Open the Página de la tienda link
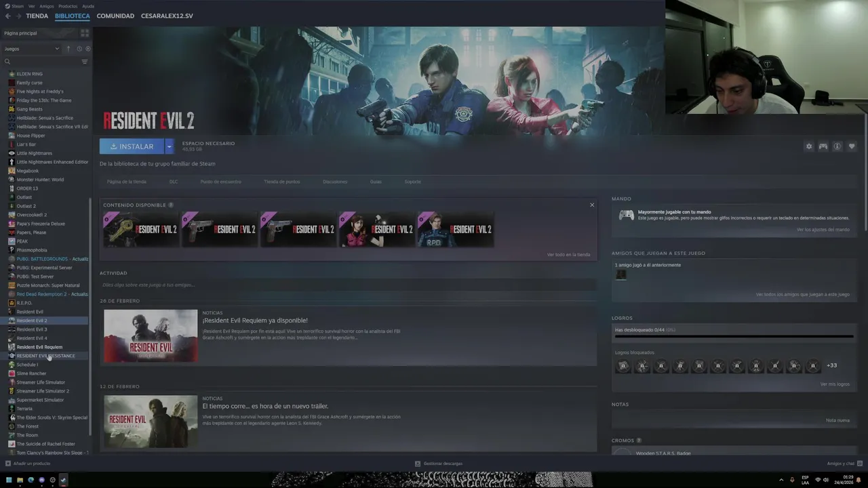The image size is (868, 488). pos(127,182)
